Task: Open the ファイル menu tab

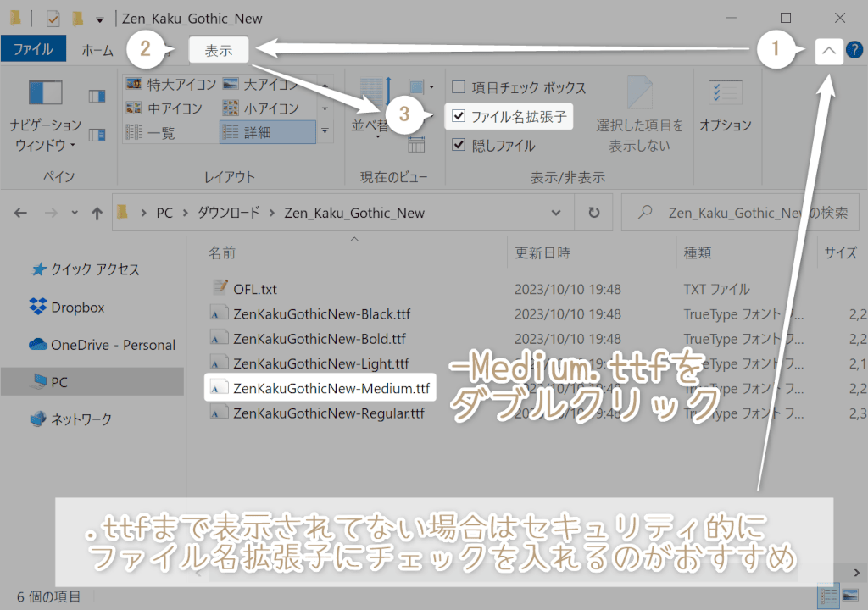Action: 34,48
